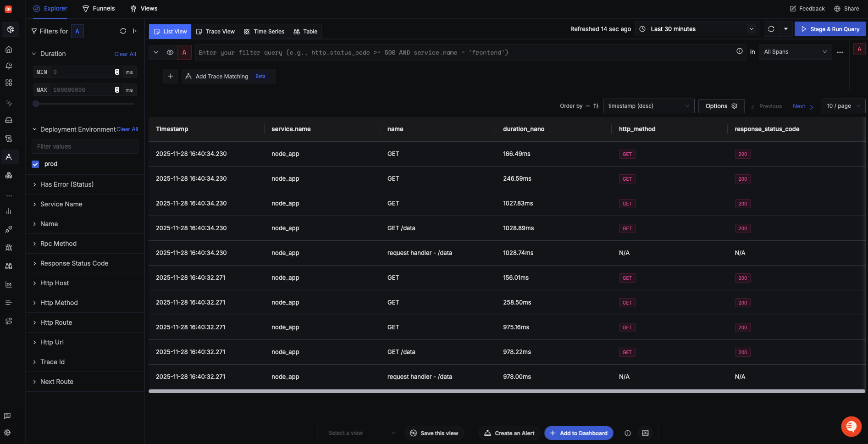Switch to the Trace View tab
868x444 pixels.
[216, 32]
